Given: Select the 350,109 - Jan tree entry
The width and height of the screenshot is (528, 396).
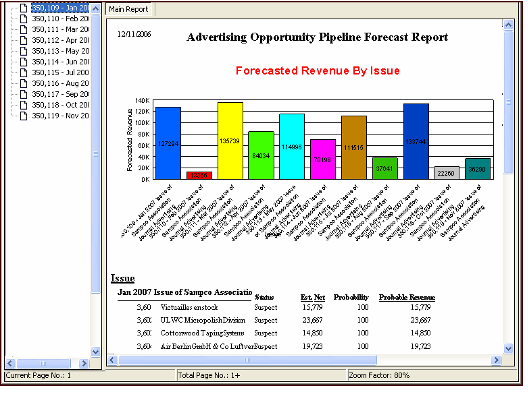Looking at the screenshot, I should pyautogui.click(x=60, y=8).
